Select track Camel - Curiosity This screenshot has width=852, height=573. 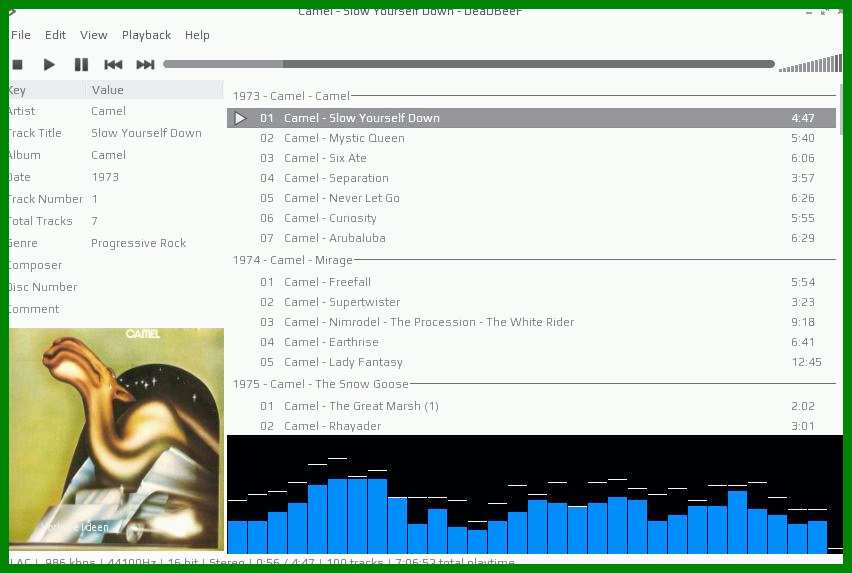coord(531,218)
